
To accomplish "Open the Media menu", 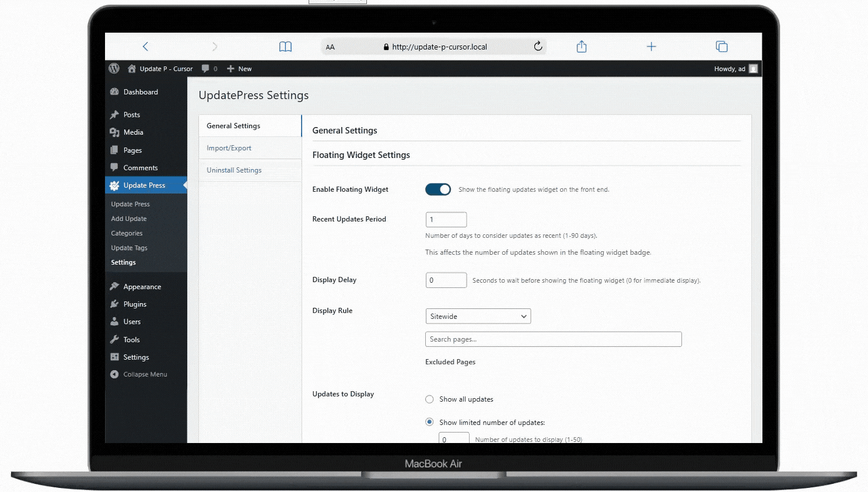I will point(146,132).
